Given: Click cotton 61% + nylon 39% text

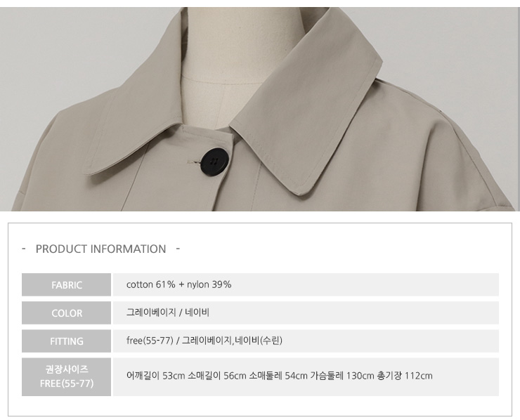Looking at the screenshot, I should coord(178,284).
